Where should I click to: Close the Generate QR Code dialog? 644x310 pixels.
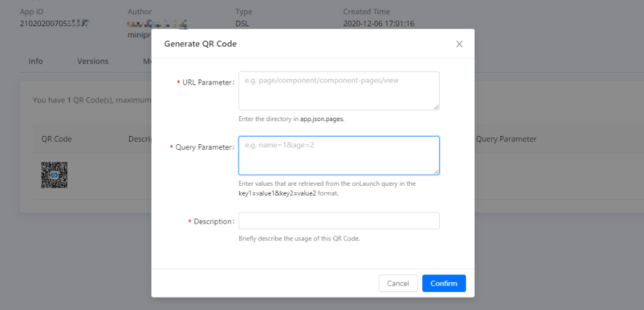(x=459, y=44)
